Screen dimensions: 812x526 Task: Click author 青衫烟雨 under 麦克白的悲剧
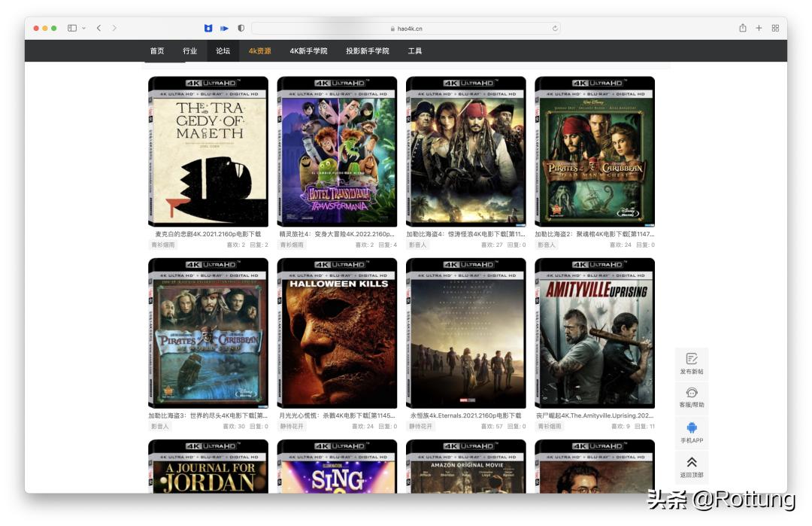pos(163,245)
